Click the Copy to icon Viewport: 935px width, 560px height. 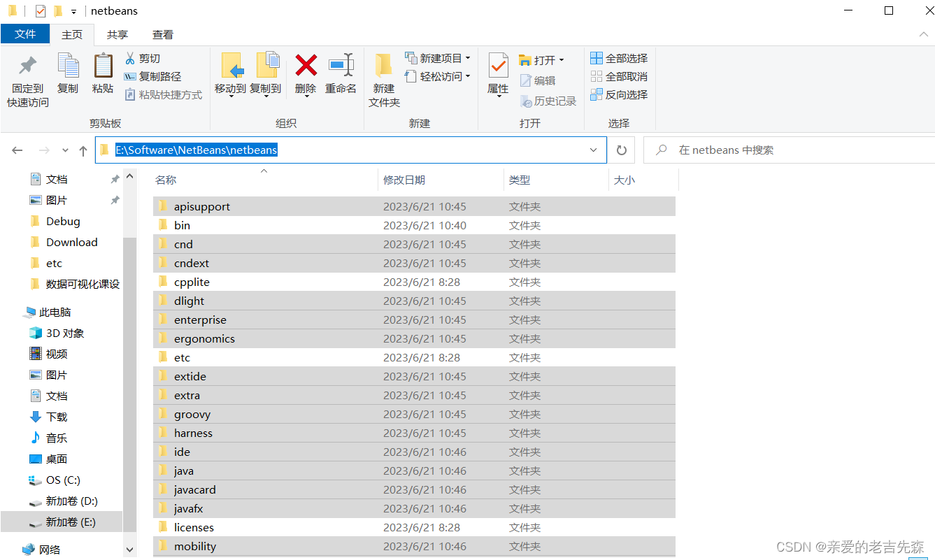tap(266, 73)
